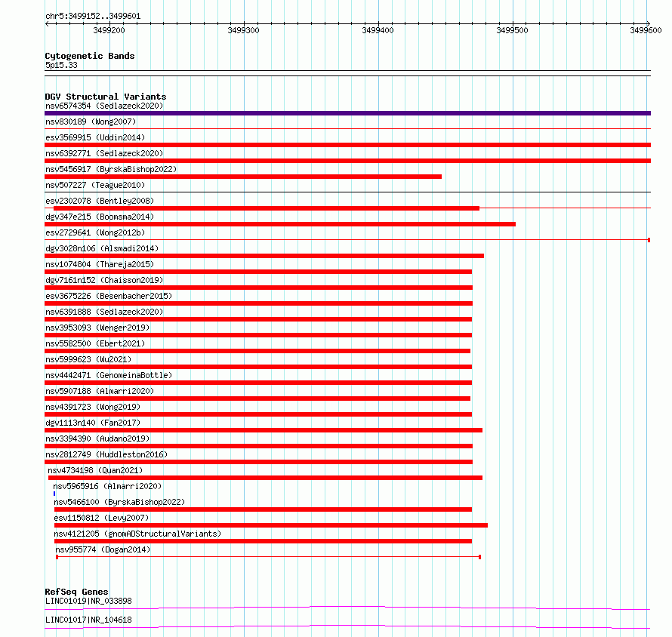Click ruler position 3499200
The height and width of the screenshot is (637, 672).
coord(109,30)
